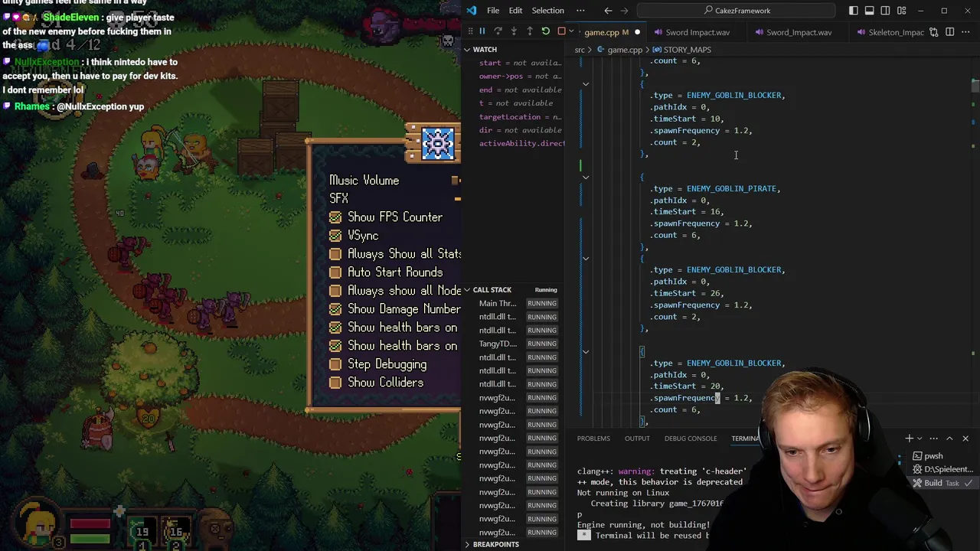The width and height of the screenshot is (980, 551).
Task: Open Customize Layout icon in title bar
Action: coord(902,11)
